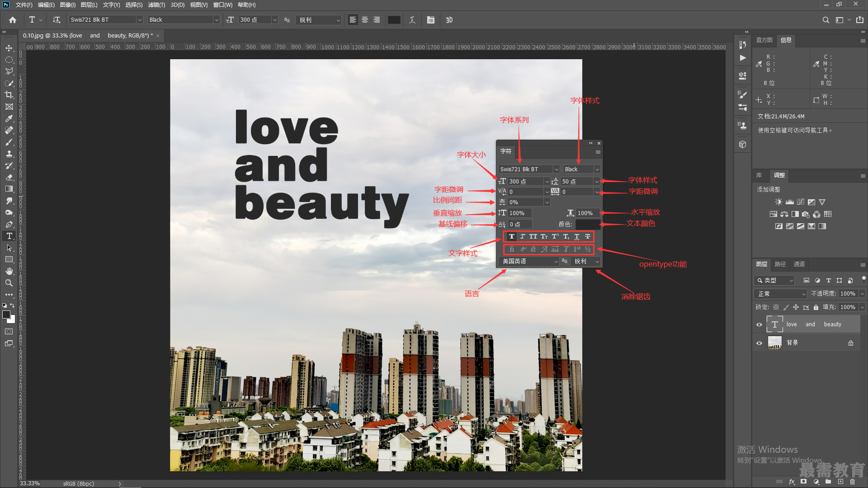Image resolution: width=868 pixels, height=488 pixels.
Task: Click the text color swatch in options bar
Action: (x=394, y=20)
